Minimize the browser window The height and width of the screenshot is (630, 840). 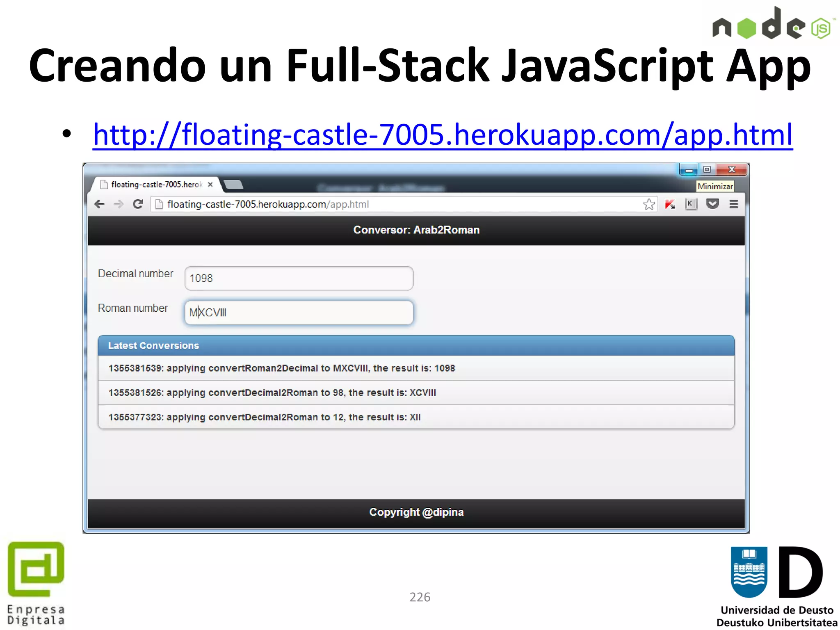(x=689, y=170)
